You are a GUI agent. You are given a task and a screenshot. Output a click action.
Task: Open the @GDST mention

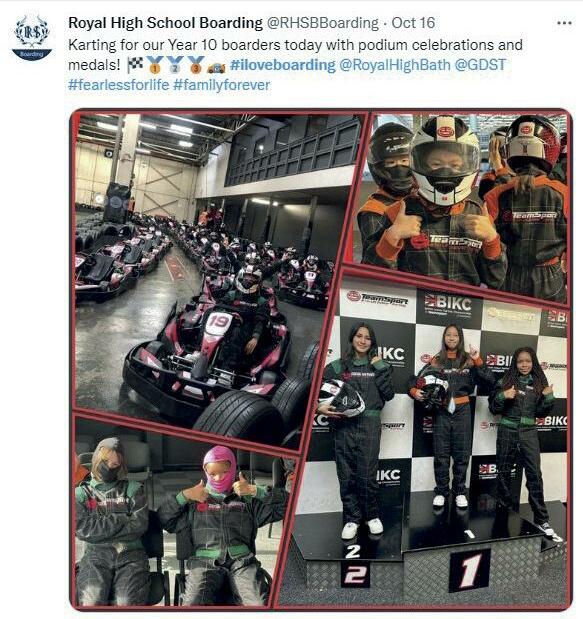click(x=480, y=65)
